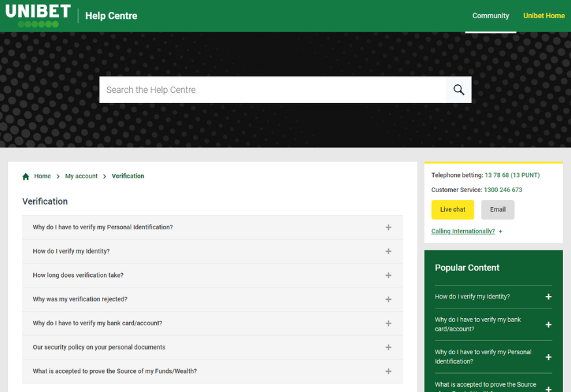
Task: Start a Live chat
Action: [453, 210]
